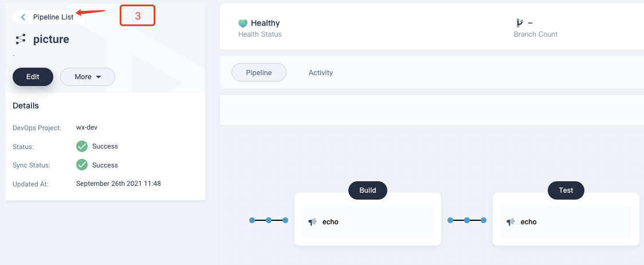Click the pipeline icon next to picture
Screen dimensions: 644x265
pos(21,39)
